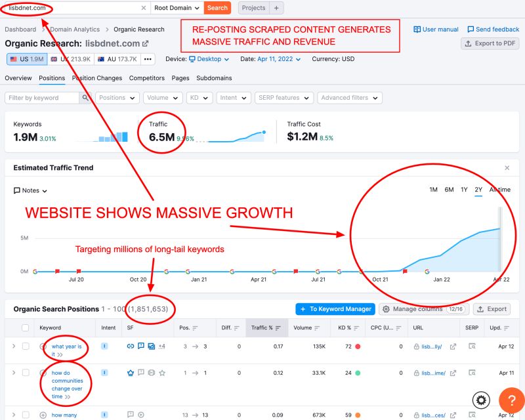
Task: Clear the domain search box with X
Action: point(144,8)
